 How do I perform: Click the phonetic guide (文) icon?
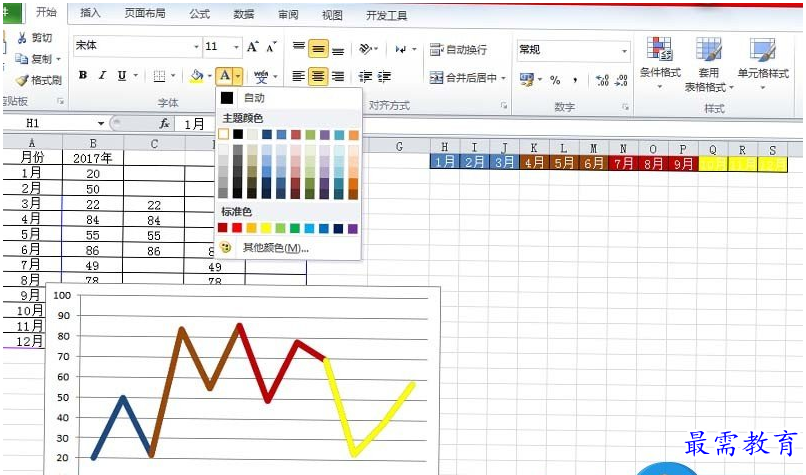coord(261,77)
